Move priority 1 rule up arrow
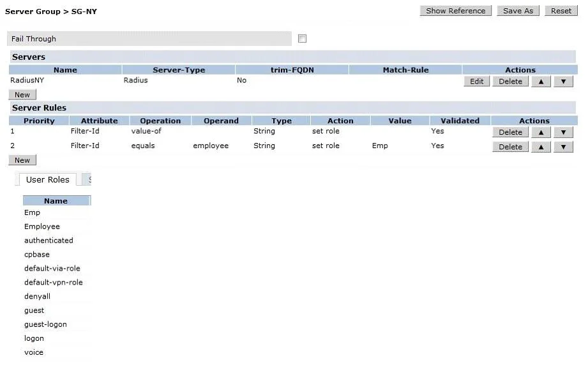Viewport: 588px width, 365px height. [541, 132]
